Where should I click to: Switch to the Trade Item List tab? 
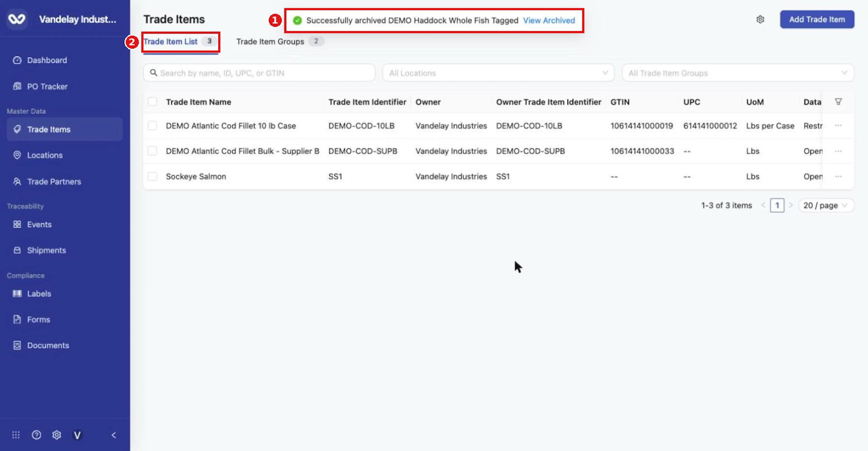(181, 41)
